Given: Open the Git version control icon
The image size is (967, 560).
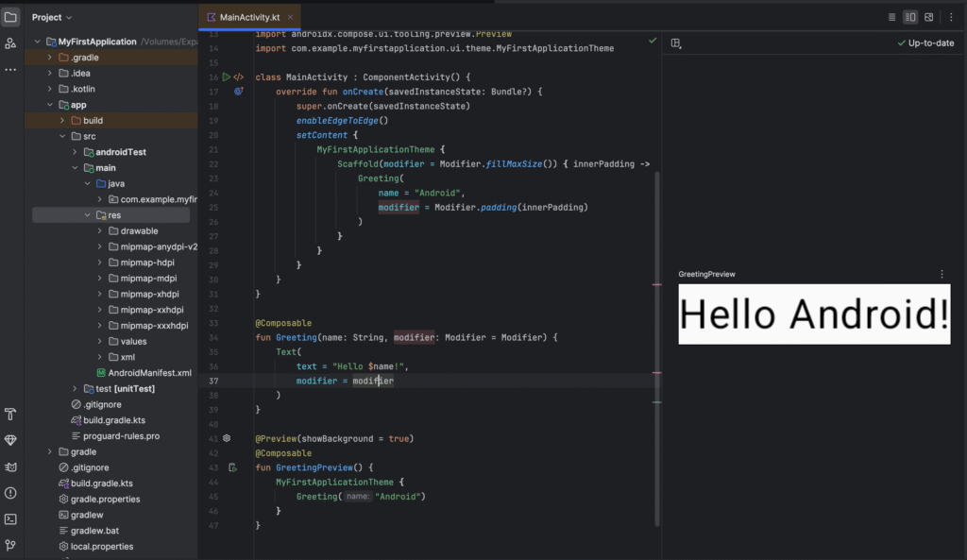Looking at the screenshot, I should click(x=10, y=545).
